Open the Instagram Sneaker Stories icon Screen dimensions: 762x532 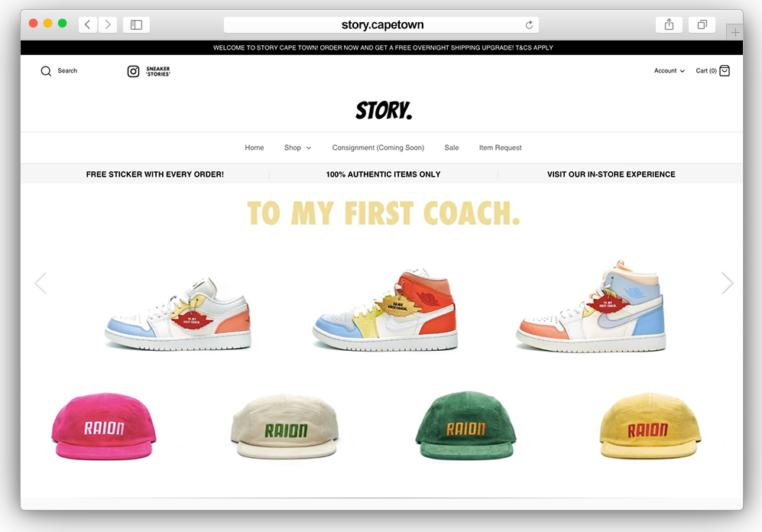click(133, 71)
